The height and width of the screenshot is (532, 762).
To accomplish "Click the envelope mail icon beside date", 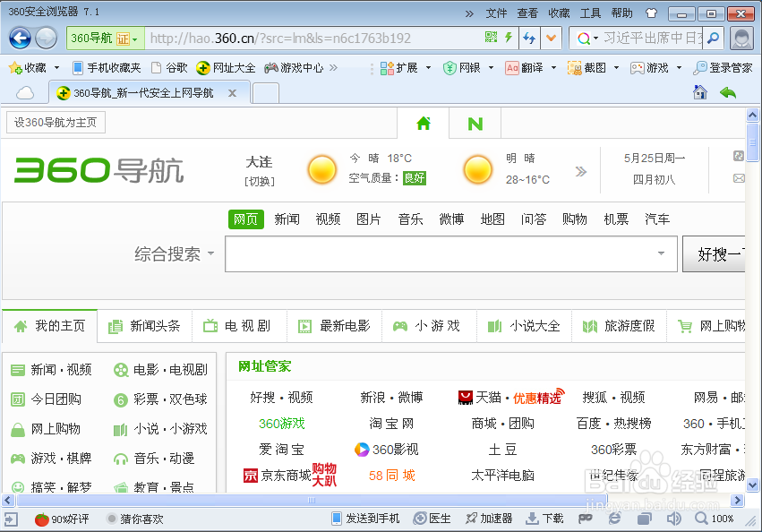I will coord(739,178).
